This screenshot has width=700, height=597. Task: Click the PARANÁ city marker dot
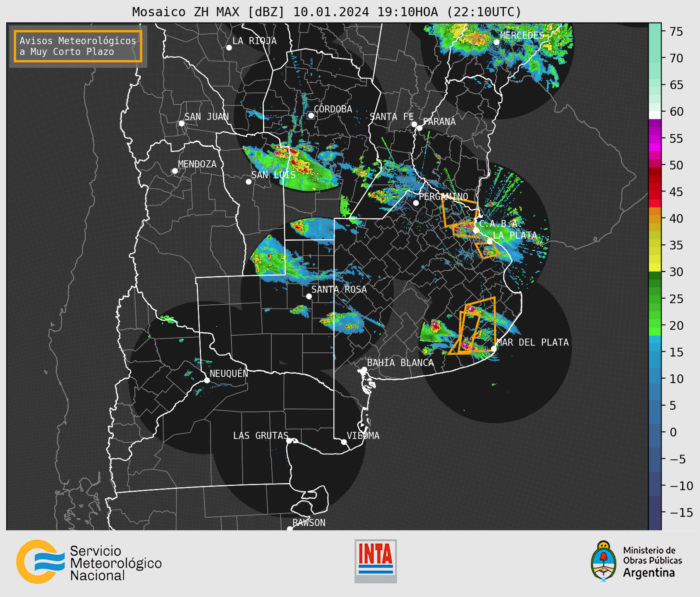click(420, 128)
